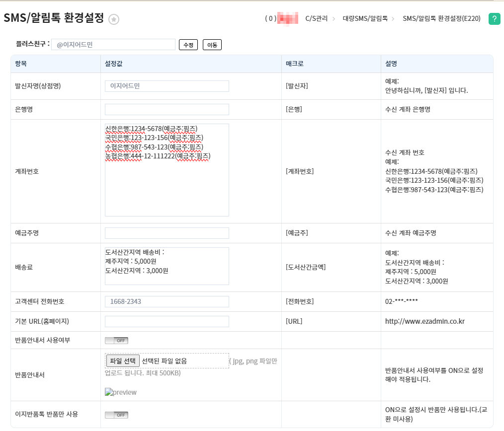Viewport: 504px width, 431px height.
Task: Click the favorite star icon beside the title
Action: pyautogui.click(x=114, y=19)
